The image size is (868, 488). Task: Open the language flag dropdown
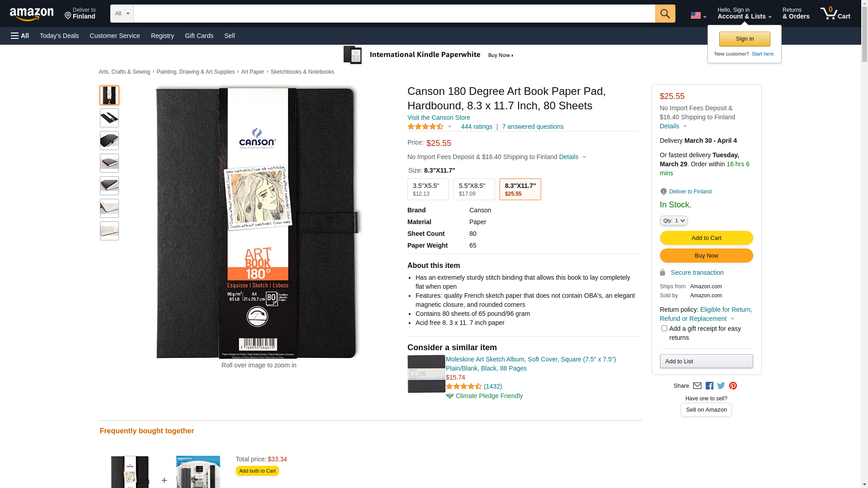click(698, 16)
